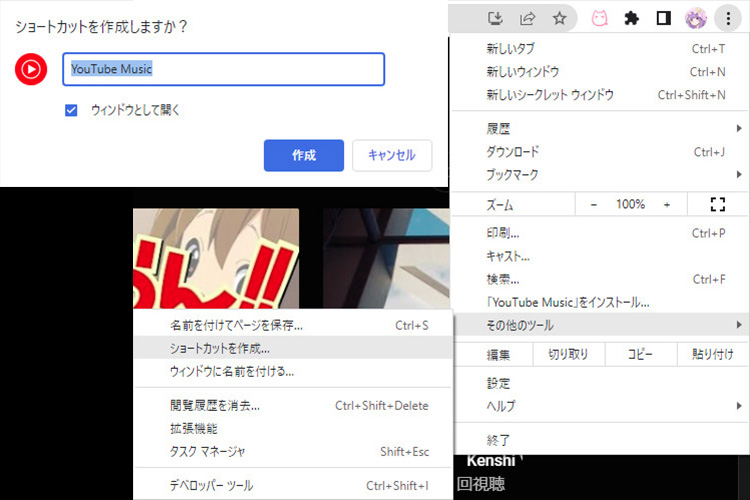Open the Extensions puzzle piece icon
Viewport: 750px width, 500px height.
pyautogui.click(x=631, y=18)
